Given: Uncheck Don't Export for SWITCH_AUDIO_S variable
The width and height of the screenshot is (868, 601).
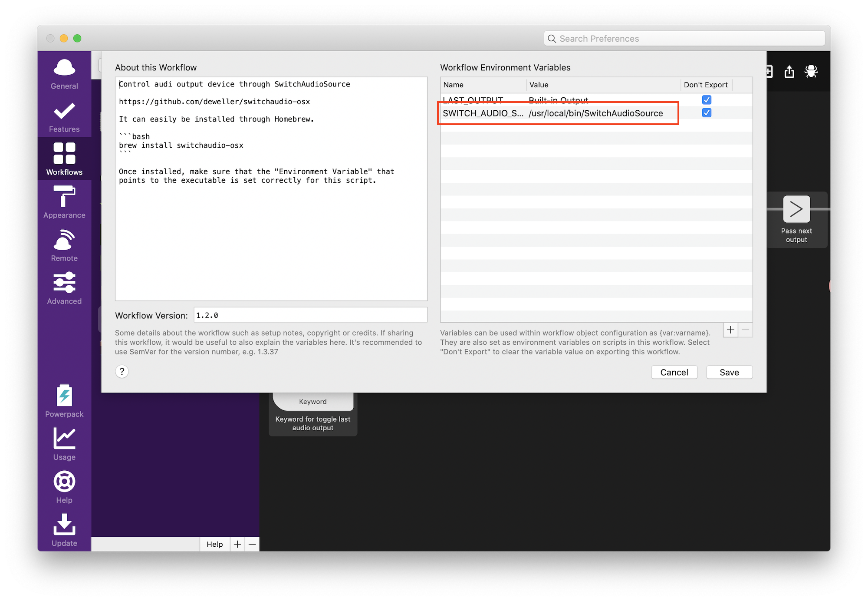Looking at the screenshot, I should (x=707, y=113).
